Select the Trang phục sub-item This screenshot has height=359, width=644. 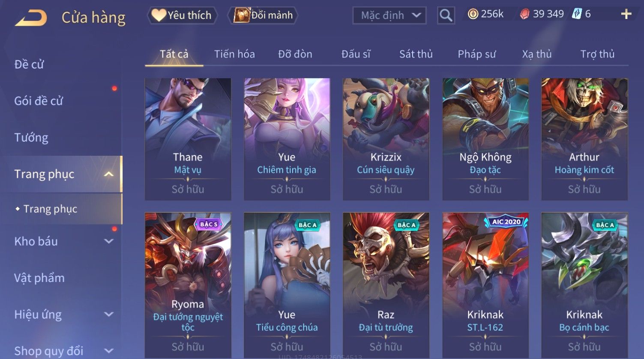pyautogui.click(x=50, y=209)
